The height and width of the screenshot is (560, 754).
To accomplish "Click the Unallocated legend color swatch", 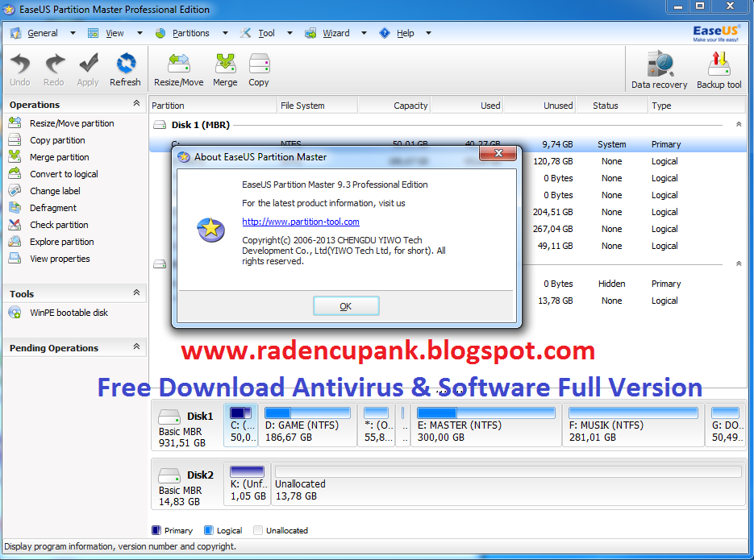I will click(258, 530).
